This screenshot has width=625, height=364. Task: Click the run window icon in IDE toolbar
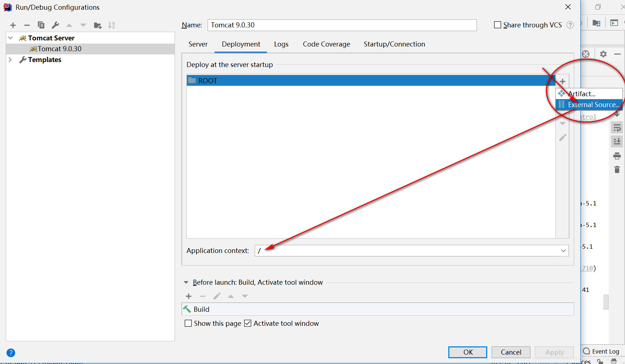point(614,23)
